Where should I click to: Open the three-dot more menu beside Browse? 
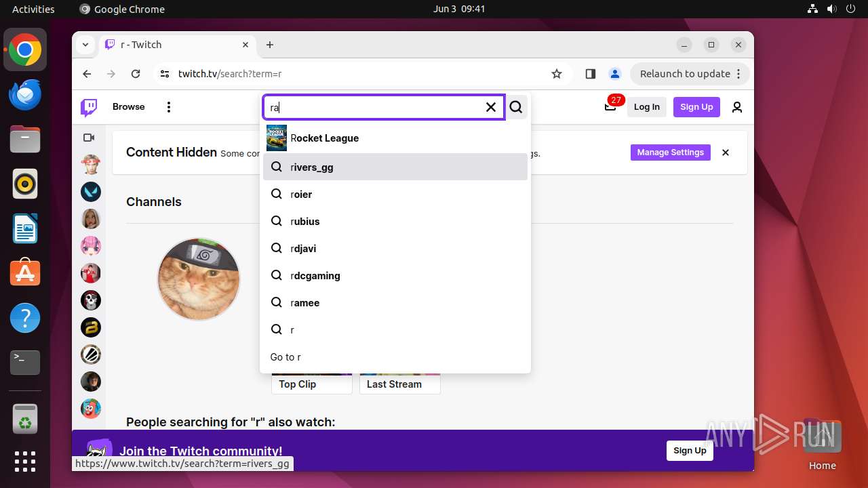(169, 107)
